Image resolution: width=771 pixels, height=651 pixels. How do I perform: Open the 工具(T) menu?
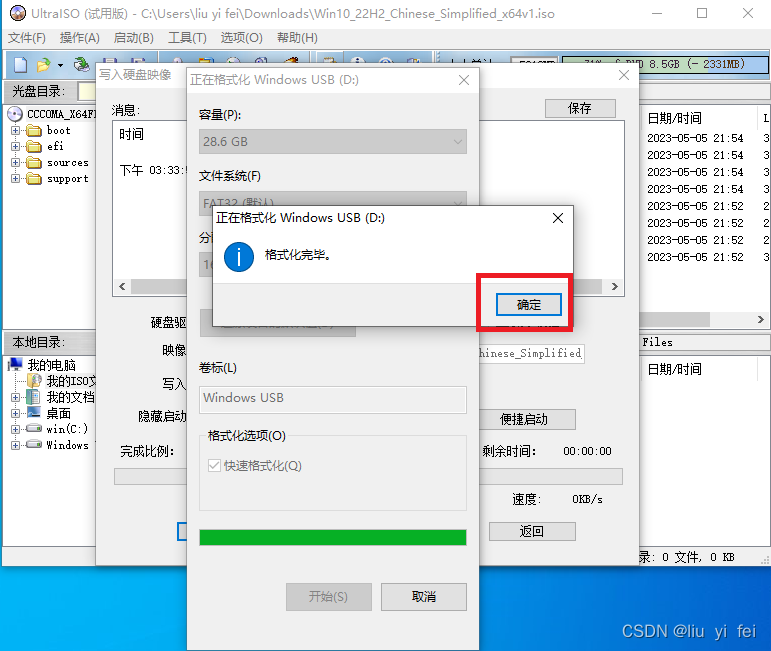187,38
